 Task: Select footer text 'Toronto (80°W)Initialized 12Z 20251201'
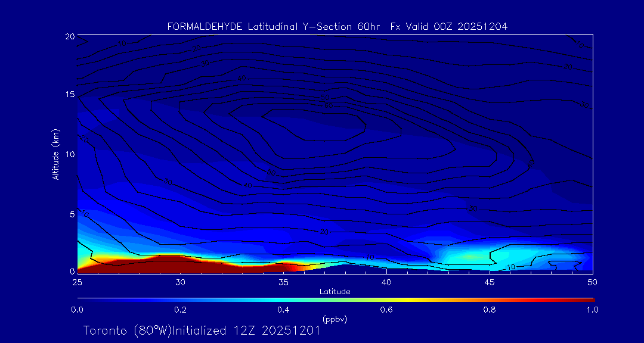tap(202, 330)
